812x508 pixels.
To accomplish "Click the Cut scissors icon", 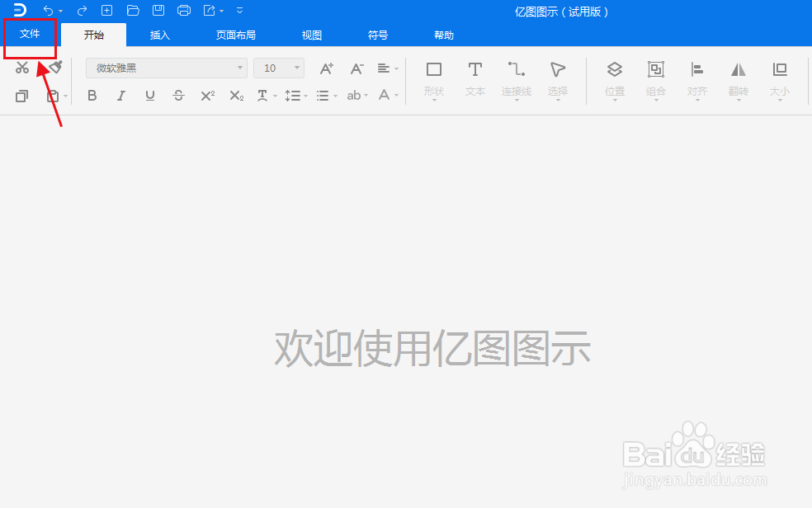I will point(21,68).
